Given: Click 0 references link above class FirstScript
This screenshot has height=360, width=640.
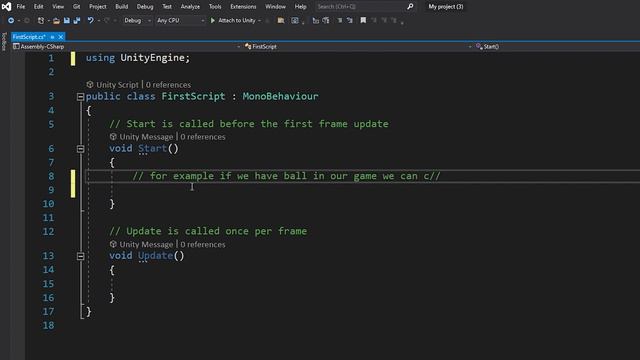Looking at the screenshot, I should click(x=168, y=84).
